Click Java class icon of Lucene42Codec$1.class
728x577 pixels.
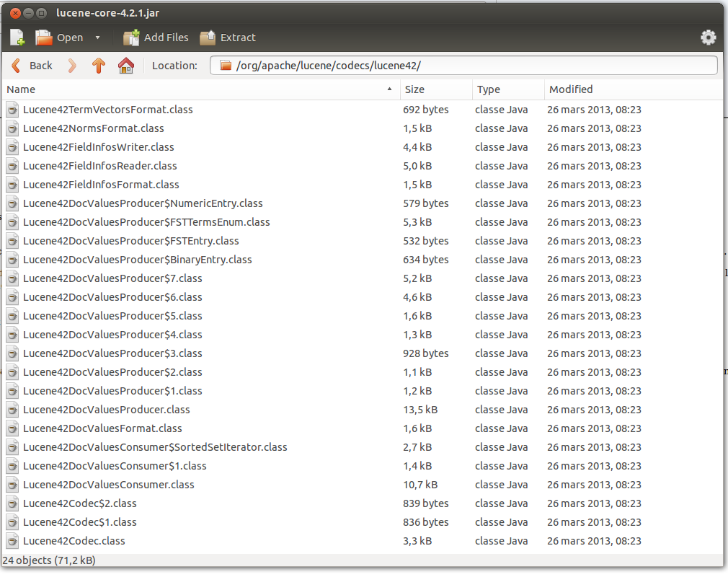point(12,522)
